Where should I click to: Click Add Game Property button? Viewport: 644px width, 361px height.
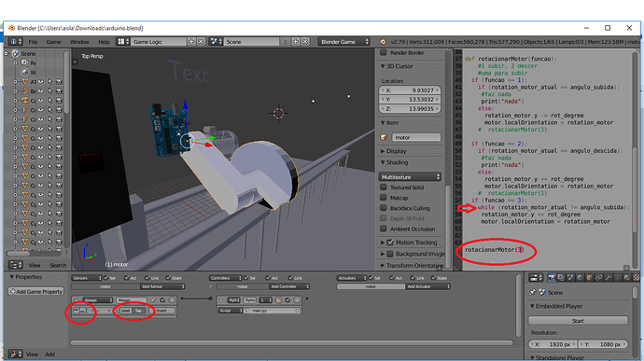[36, 291]
